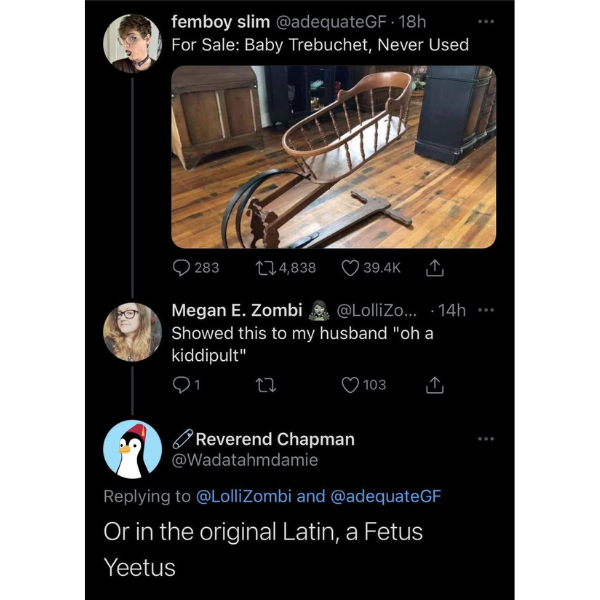Screen dimensions: 600x600
Task: Like the Baby Trebuchet tweet
Action: (x=350, y=268)
